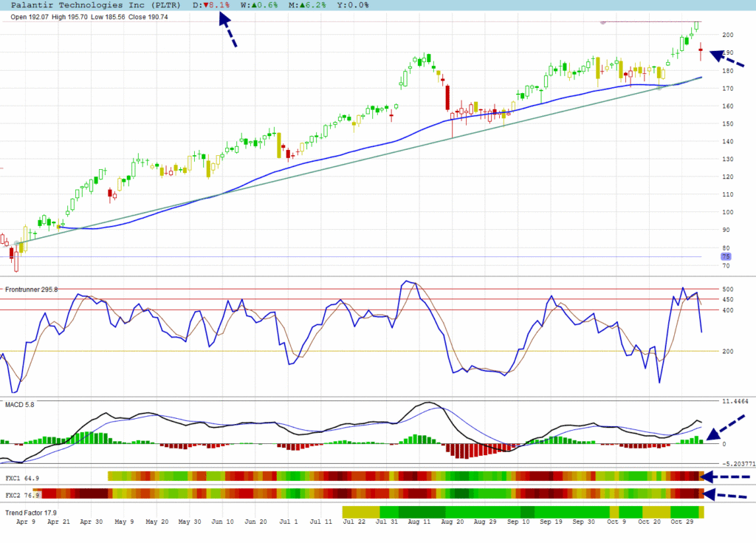Click the weekly change W: 0.6% value
The height and width of the screenshot is (543, 756).
259,4
